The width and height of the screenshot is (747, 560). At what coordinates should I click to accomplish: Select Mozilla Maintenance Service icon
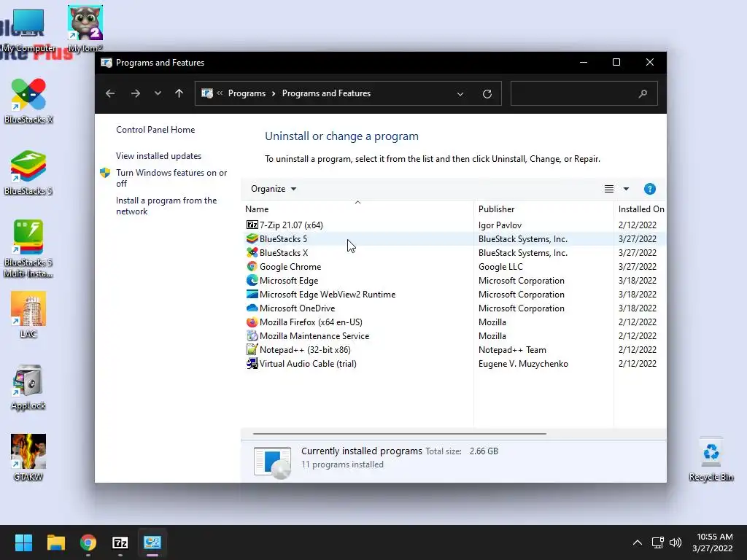coord(252,335)
